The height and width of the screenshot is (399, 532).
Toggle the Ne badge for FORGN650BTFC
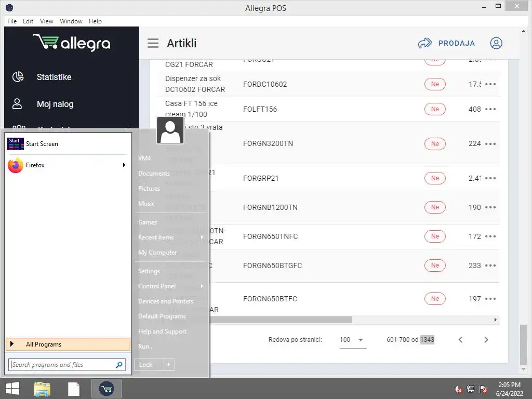[435, 299]
